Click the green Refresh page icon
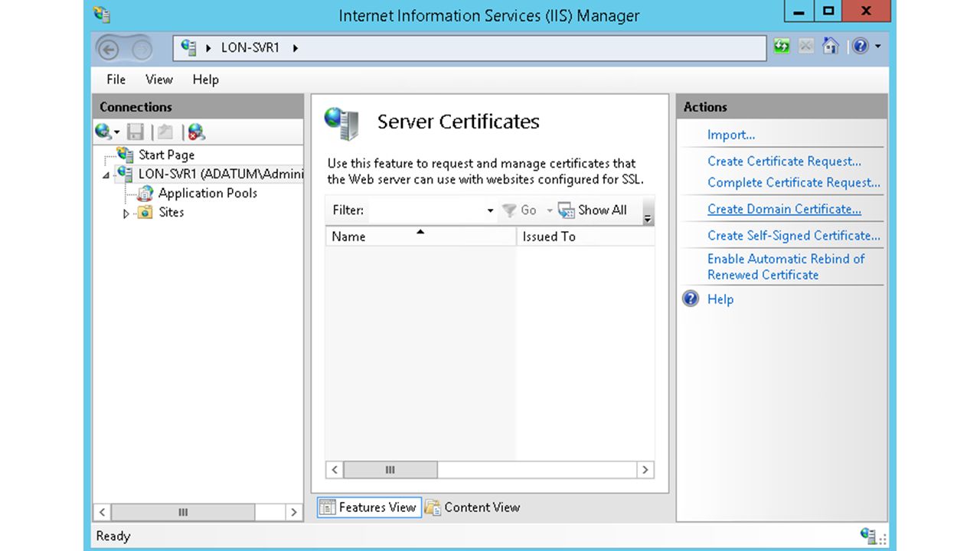The width and height of the screenshot is (980, 551). (x=782, y=47)
